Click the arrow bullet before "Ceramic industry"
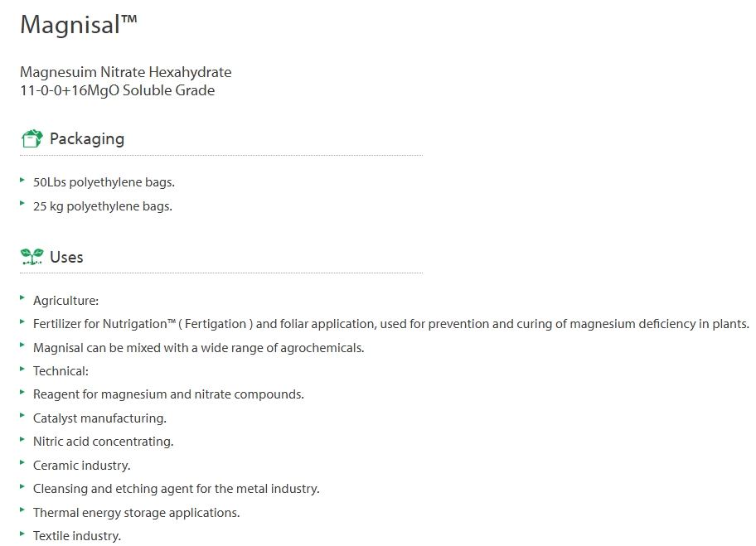756x546 pixels. click(22, 463)
